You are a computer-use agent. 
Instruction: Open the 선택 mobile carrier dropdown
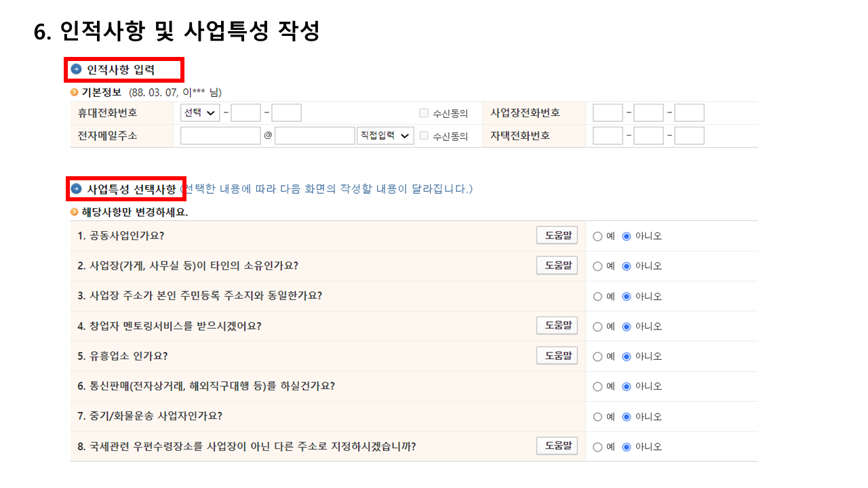pyautogui.click(x=199, y=113)
